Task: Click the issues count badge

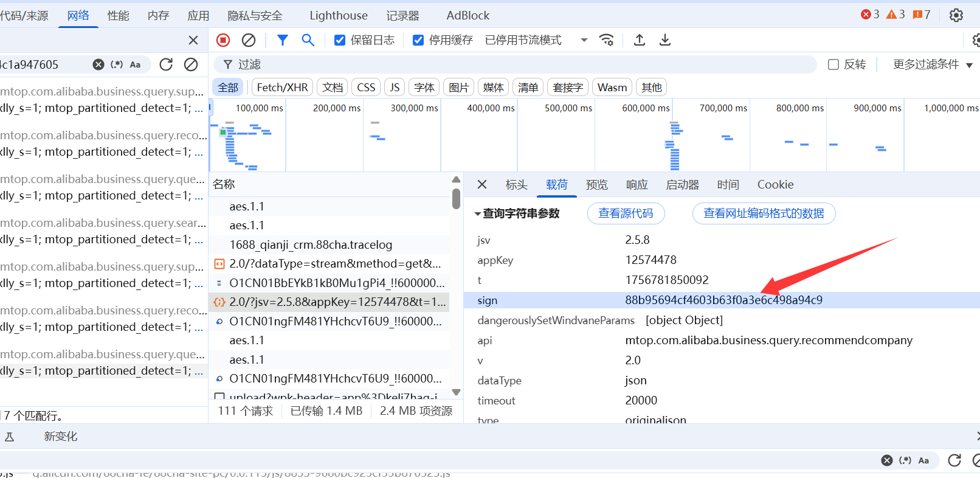Action: coord(922,14)
